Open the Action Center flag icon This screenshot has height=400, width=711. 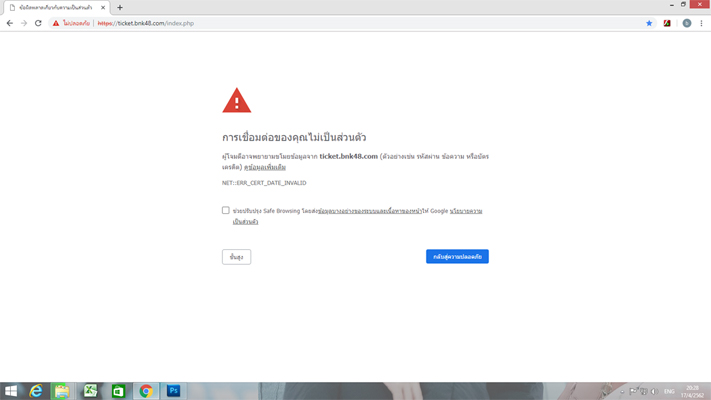click(633, 391)
